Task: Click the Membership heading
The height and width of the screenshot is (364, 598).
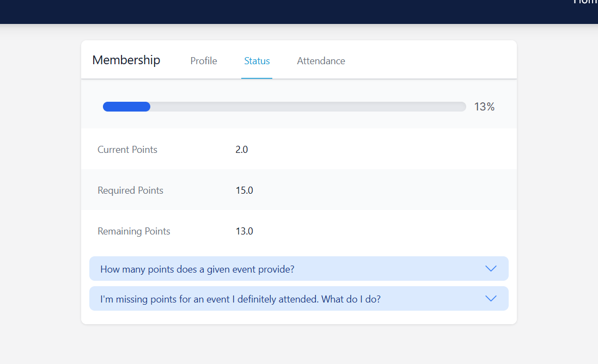Action: click(x=126, y=60)
